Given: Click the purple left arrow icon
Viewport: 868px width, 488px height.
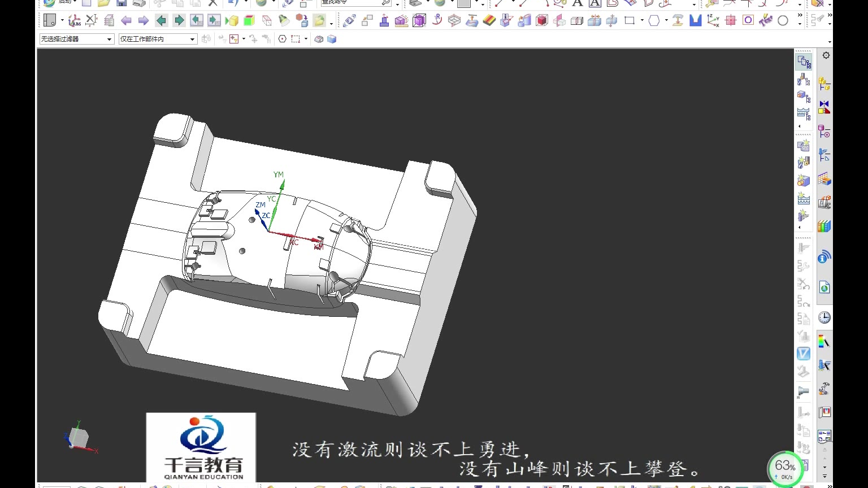Looking at the screenshot, I should point(126,21).
